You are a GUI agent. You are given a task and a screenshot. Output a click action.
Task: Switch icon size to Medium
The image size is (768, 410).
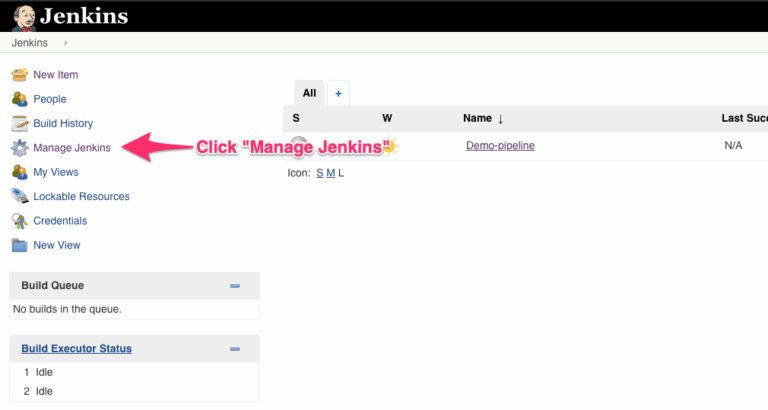click(331, 173)
